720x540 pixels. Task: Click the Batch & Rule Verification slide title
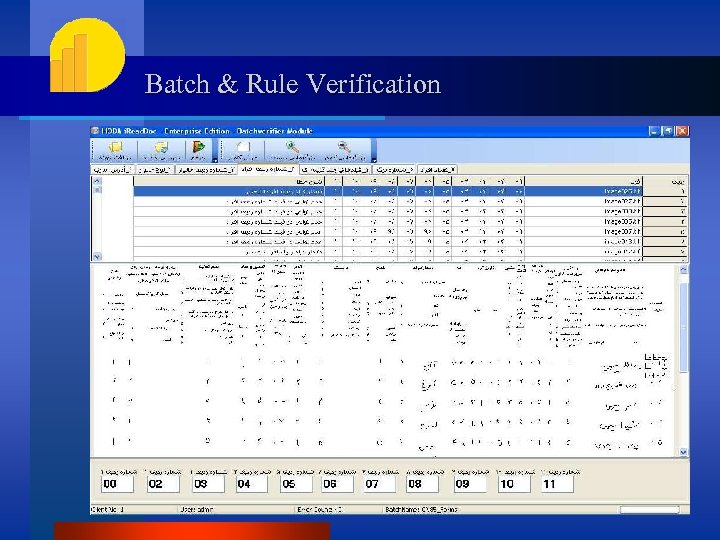[293, 84]
